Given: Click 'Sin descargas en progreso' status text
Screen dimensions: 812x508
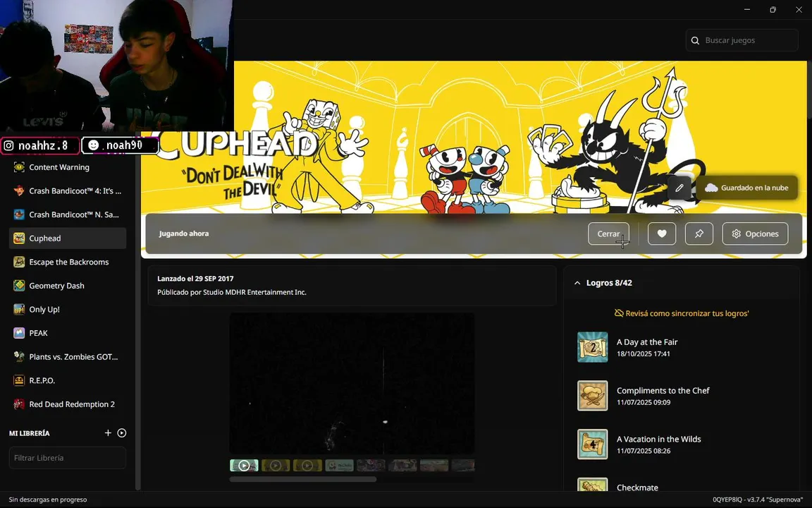Looking at the screenshot, I should point(48,500).
